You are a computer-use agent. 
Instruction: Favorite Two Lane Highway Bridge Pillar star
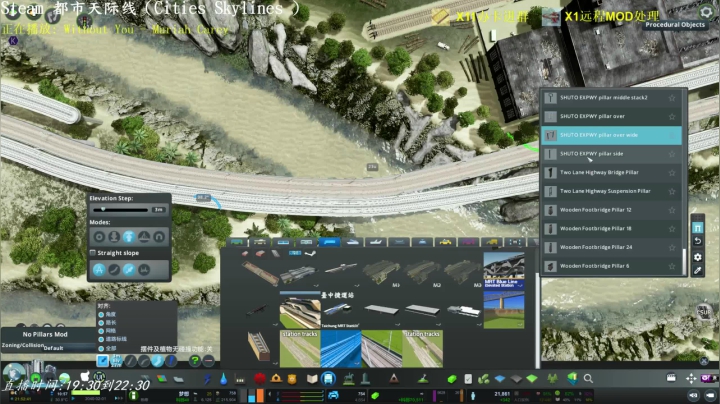tap(672, 173)
